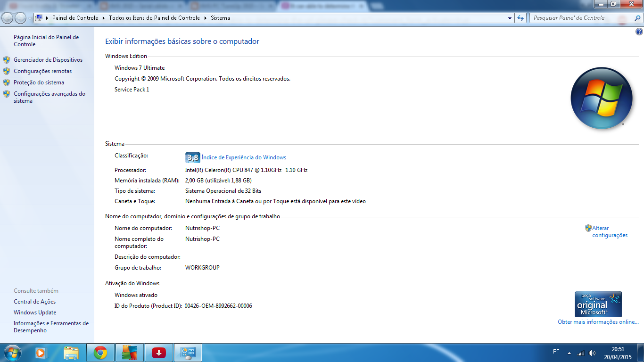Image resolution: width=644 pixels, height=362 pixels.
Task: Click shield icon beside Configurações avançadas
Action: 7,94
